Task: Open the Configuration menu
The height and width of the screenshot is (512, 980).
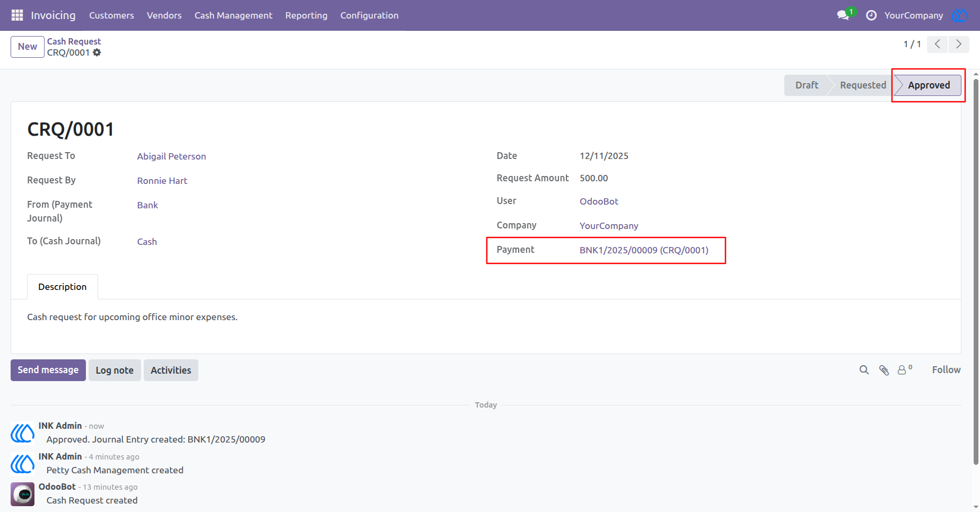Action: coord(370,15)
